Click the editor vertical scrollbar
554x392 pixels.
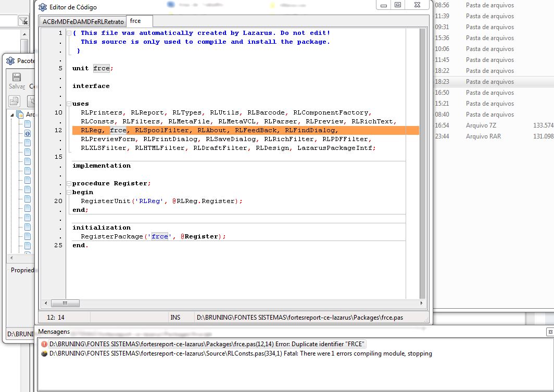tap(423, 163)
